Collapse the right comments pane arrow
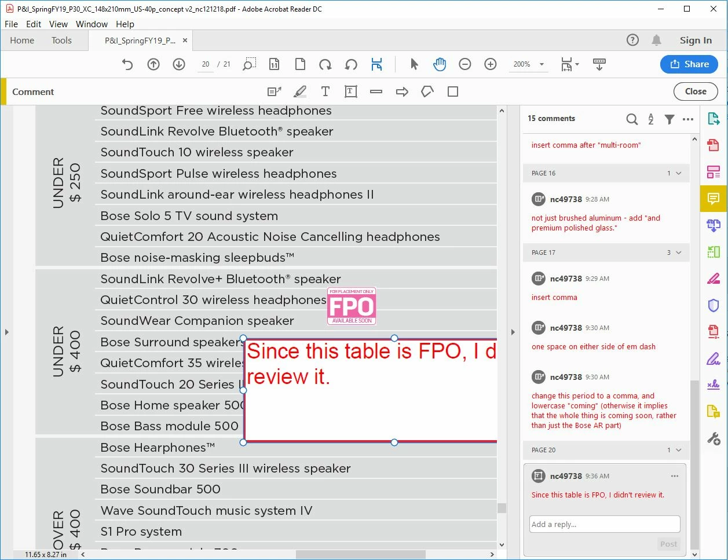Screen dimensions: 728x560 513,332
